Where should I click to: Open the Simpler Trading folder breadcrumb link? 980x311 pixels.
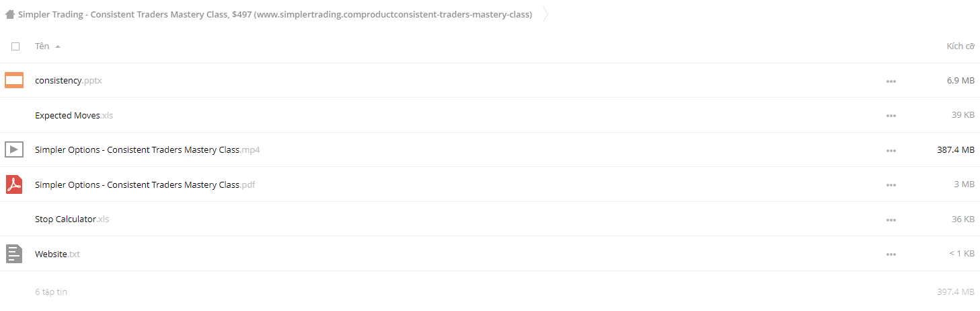coord(275,14)
